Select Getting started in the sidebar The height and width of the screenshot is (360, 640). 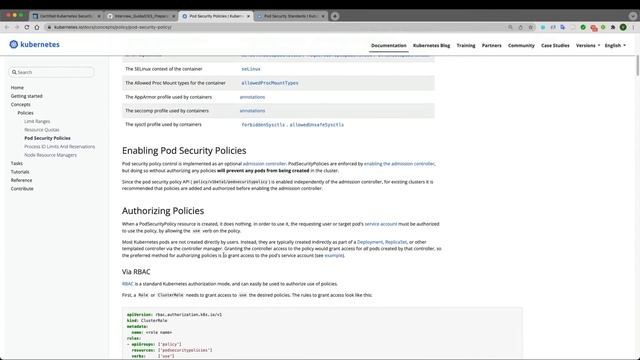(27, 96)
